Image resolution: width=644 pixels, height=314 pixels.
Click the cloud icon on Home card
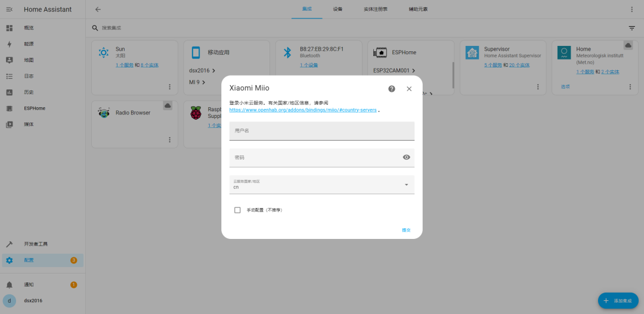click(x=628, y=45)
